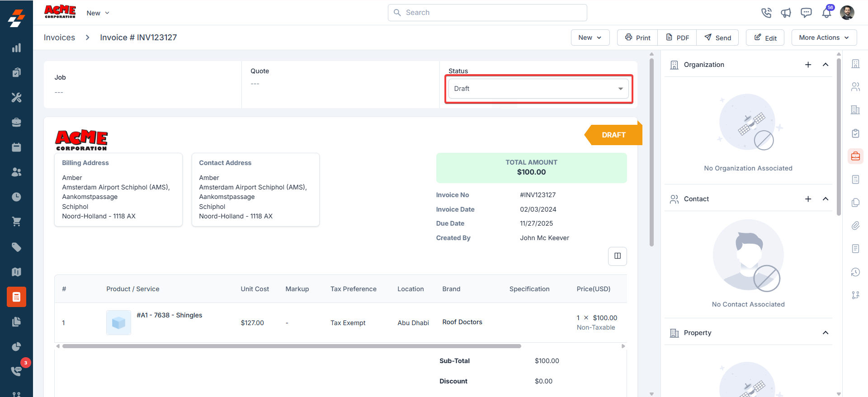This screenshot has width=868, height=397.
Task: Click the zigzag app logo at top left
Action: pos(16,18)
